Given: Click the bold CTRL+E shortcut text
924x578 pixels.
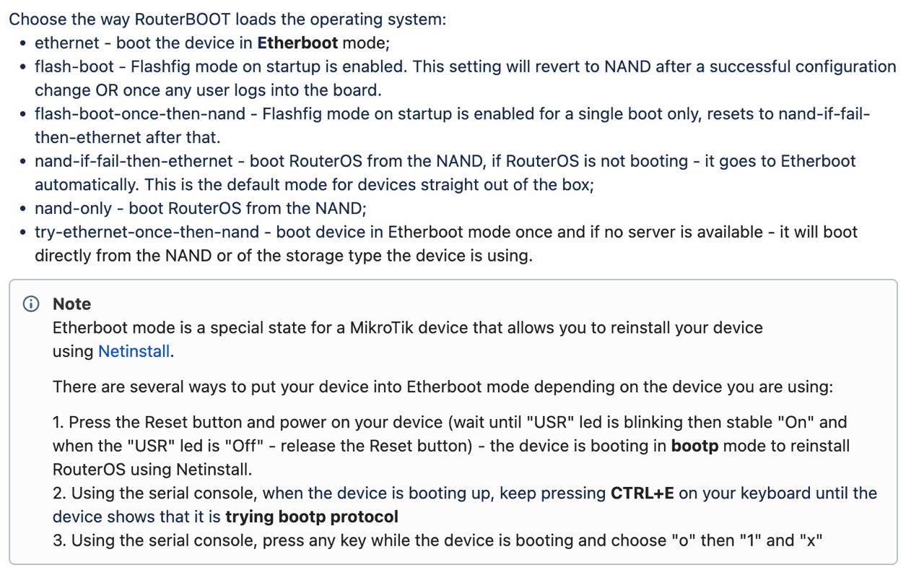Looking at the screenshot, I should pyautogui.click(x=642, y=493).
